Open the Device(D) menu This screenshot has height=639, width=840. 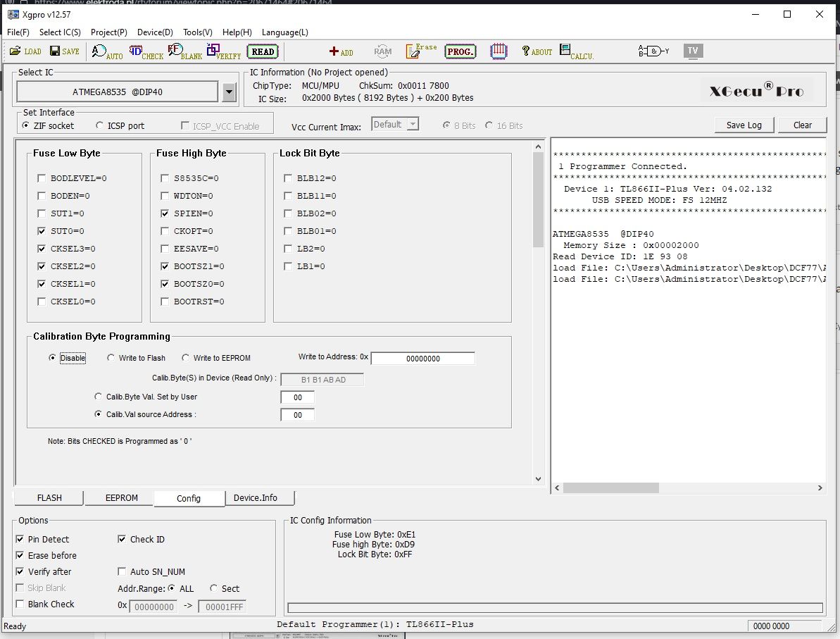(x=155, y=32)
